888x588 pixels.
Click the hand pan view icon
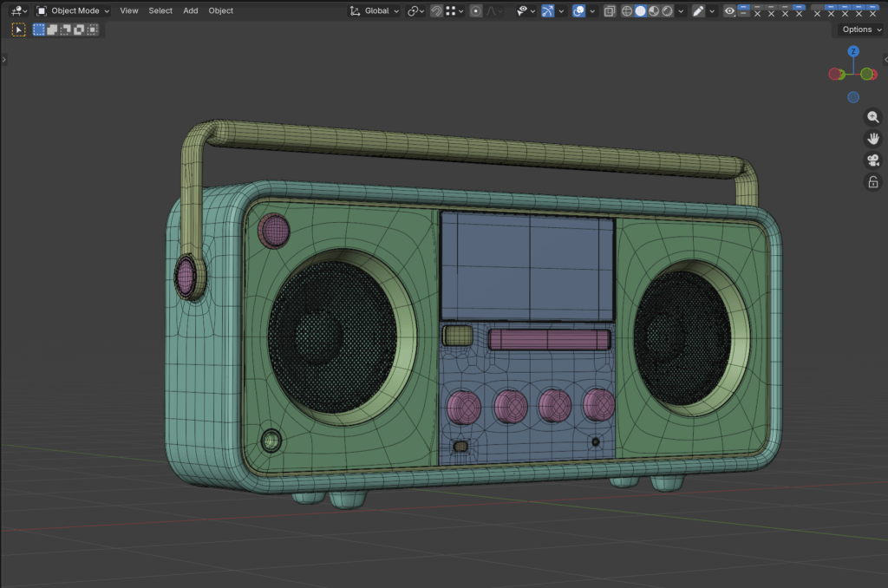click(873, 139)
